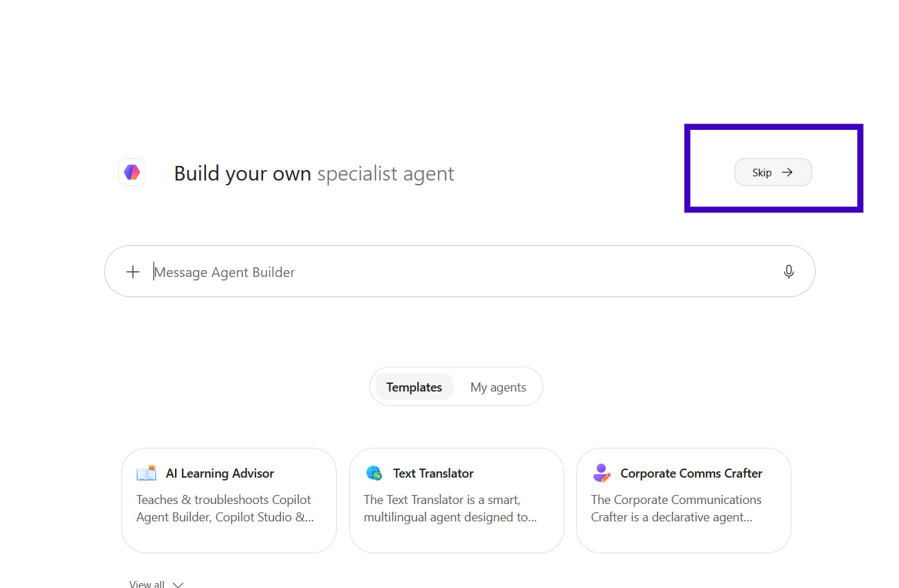Click the AI Learning Advisor book icon
This screenshot has height=588, width=899.
(146, 473)
